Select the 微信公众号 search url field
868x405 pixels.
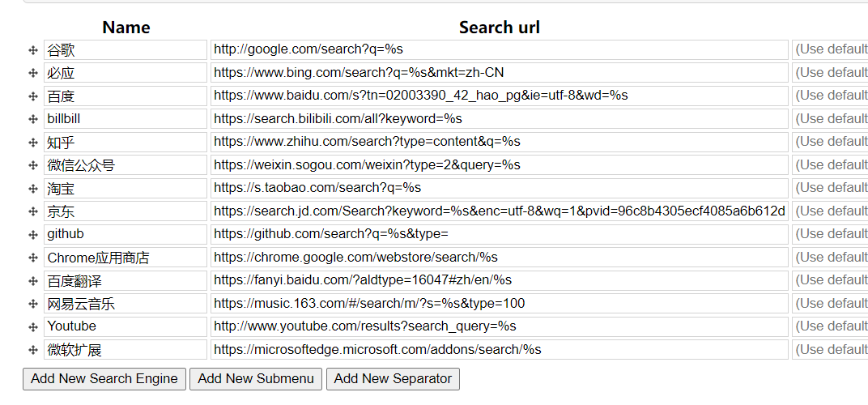pyautogui.click(x=499, y=165)
